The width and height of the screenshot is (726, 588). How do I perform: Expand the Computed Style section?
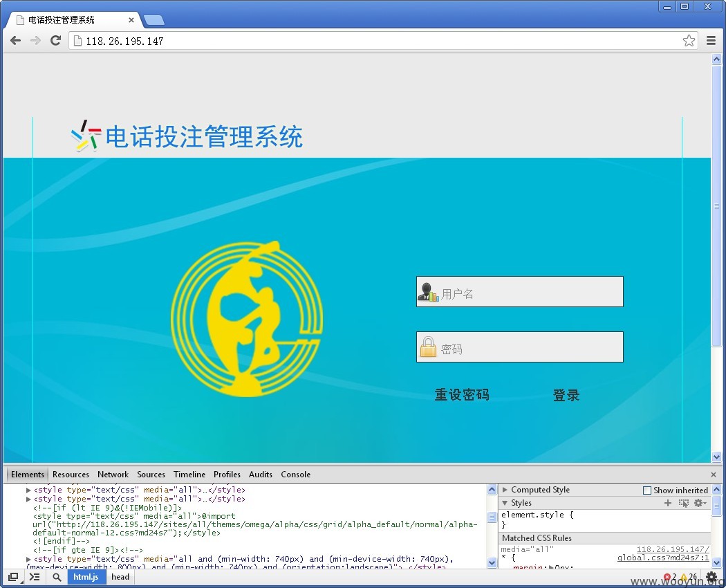(505, 490)
